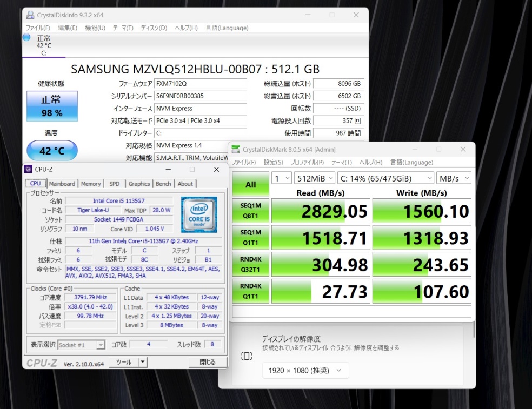Image resolution: width=532 pixels, height=409 pixels.
Task: Start the SEQ1M Q8T1 test
Action: pyautogui.click(x=251, y=211)
